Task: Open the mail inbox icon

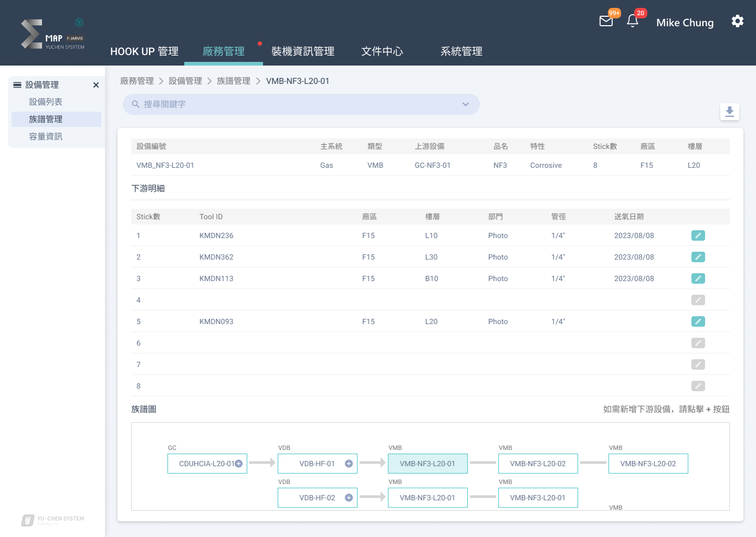Action: pos(606,22)
